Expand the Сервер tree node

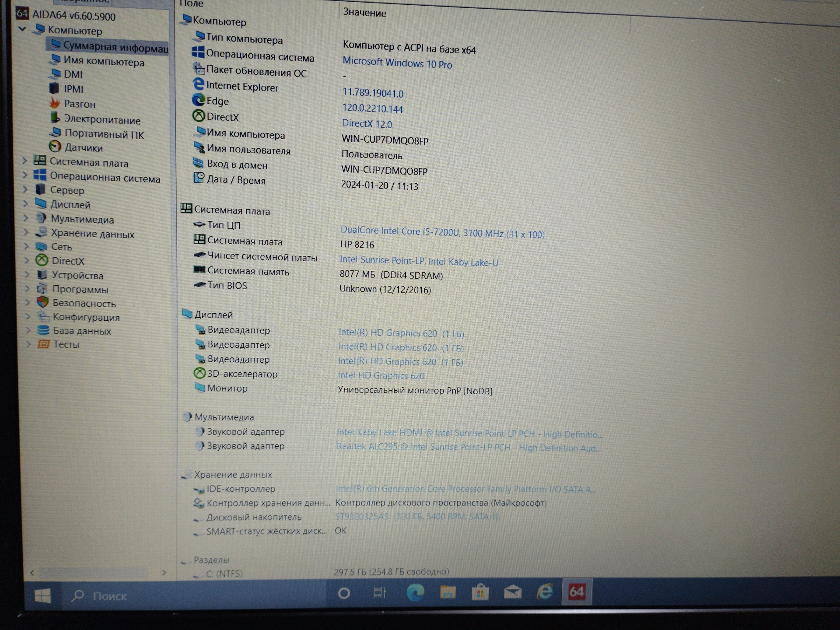pos(25,190)
